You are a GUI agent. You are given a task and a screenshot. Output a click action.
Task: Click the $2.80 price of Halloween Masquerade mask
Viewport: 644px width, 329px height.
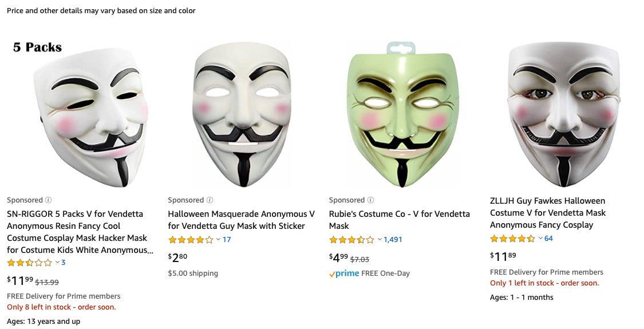[x=177, y=257]
